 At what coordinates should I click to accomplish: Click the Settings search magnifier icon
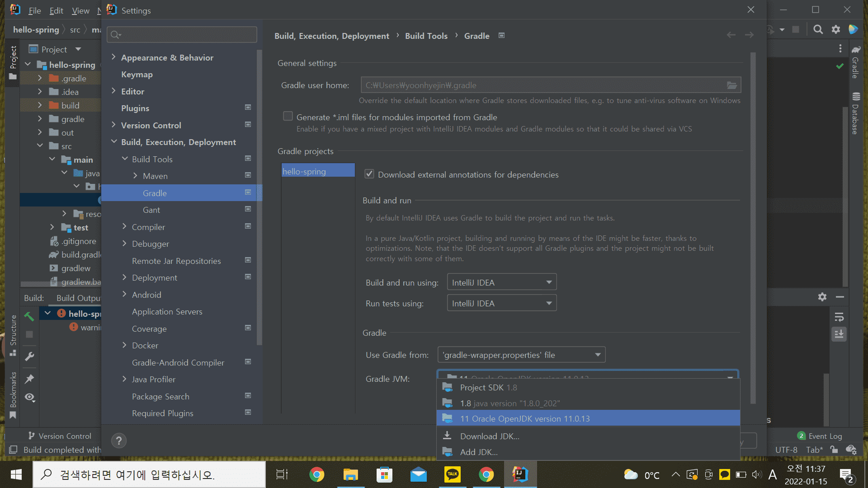[x=116, y=35]
